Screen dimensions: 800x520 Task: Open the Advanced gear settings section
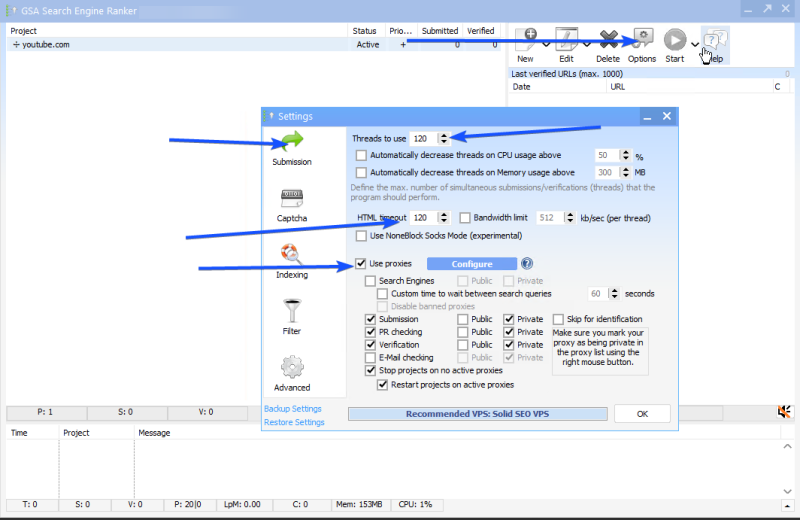292,373
